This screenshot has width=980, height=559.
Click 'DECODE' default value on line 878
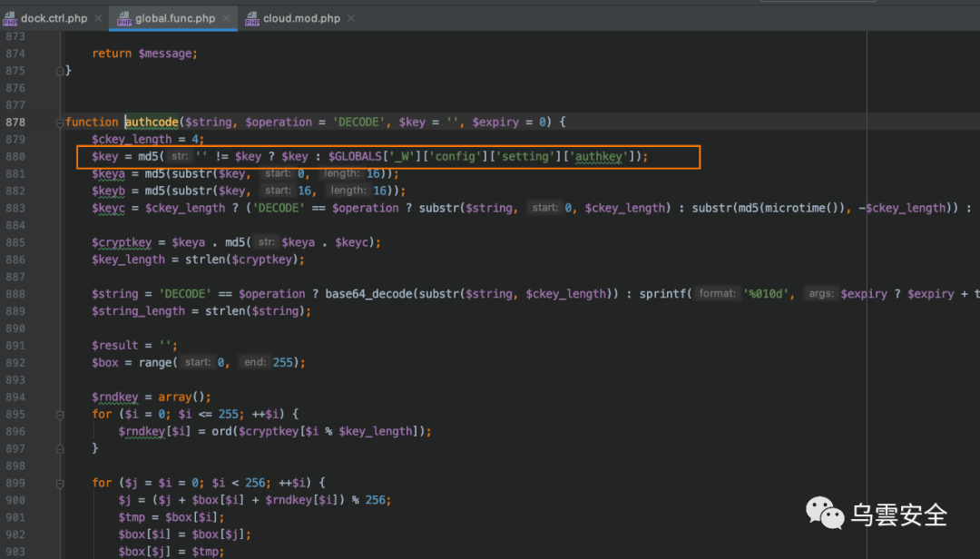pyautogui.click(x=358, y=122)
